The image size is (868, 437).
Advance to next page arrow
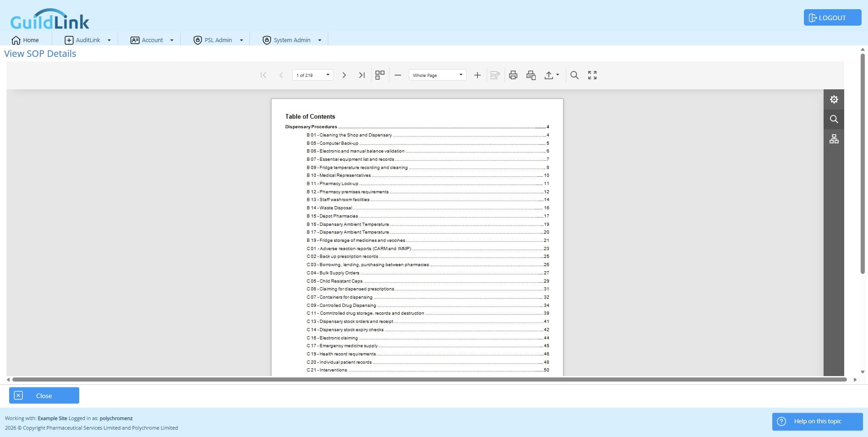(x=344, y=75)
